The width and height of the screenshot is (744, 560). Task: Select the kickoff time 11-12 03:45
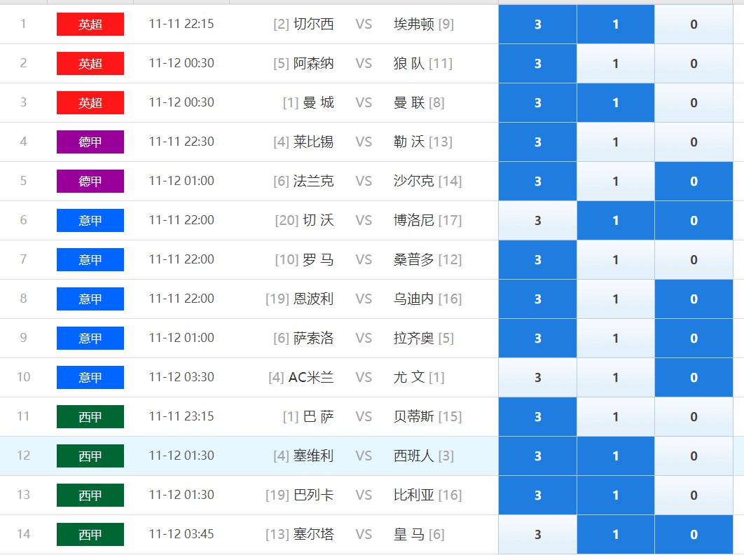(181, 534)
